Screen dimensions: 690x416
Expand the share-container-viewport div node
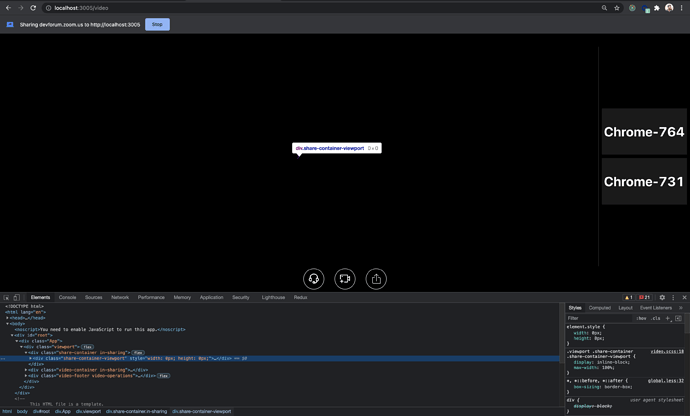pos(30,358)
